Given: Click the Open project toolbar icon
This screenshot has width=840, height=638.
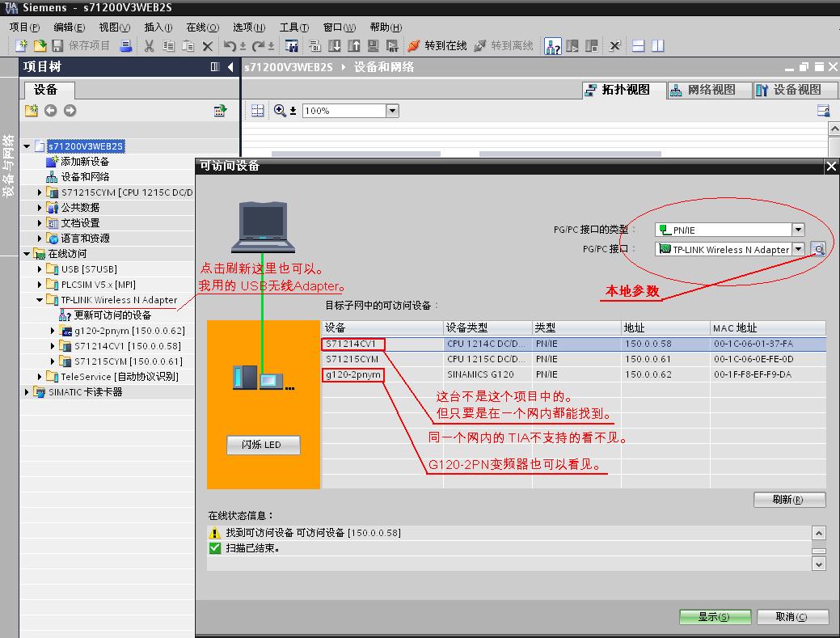Looking at the screenshot, I should tap(40, 46).
